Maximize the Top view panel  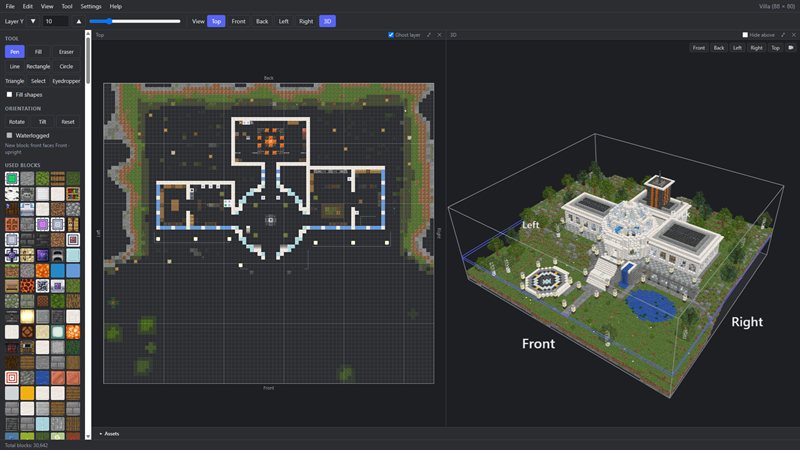point(429,35)
